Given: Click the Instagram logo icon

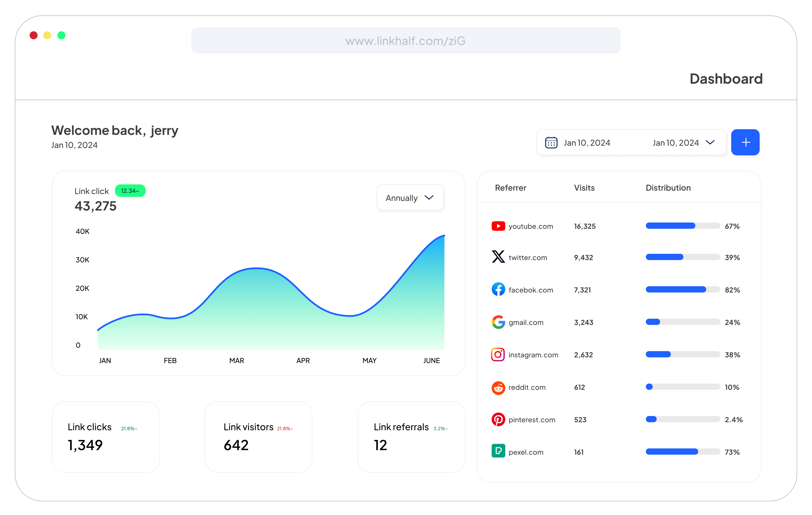Looking at the screenshot, I should [498, 355].
